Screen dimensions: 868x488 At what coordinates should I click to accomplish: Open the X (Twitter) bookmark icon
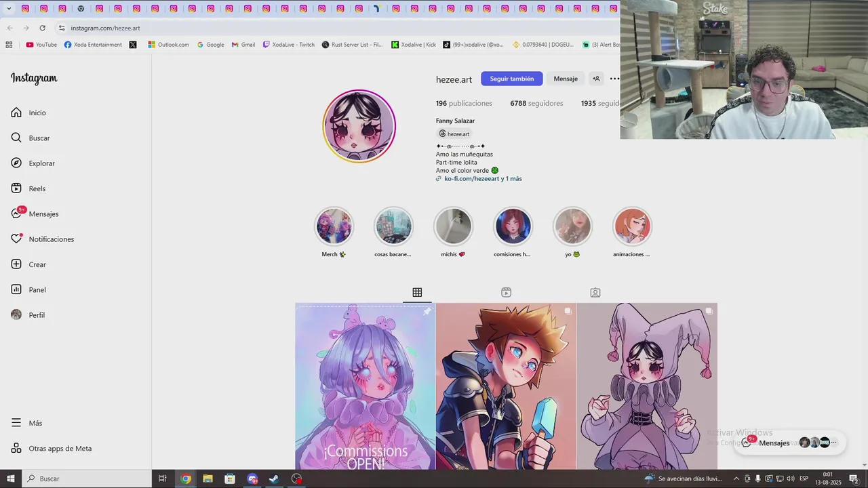[133, 45]
